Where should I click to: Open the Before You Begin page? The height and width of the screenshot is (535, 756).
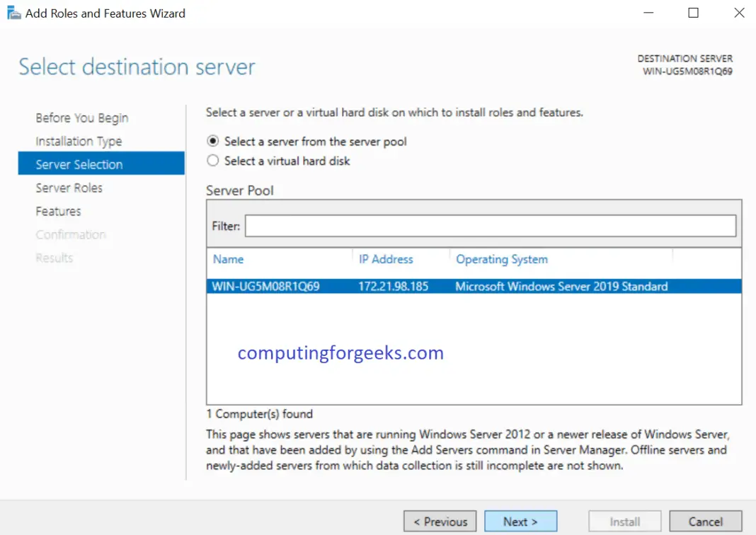click(81, 117)
